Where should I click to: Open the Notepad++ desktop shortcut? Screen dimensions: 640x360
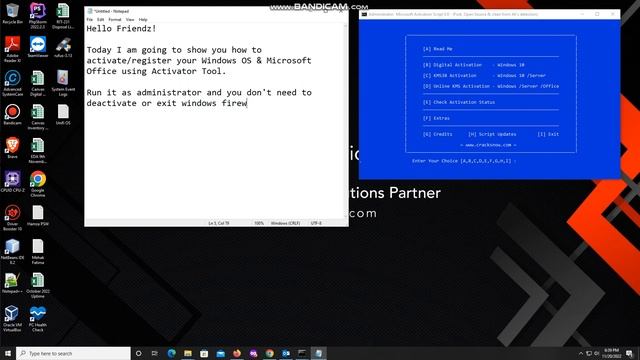point(12,283)
